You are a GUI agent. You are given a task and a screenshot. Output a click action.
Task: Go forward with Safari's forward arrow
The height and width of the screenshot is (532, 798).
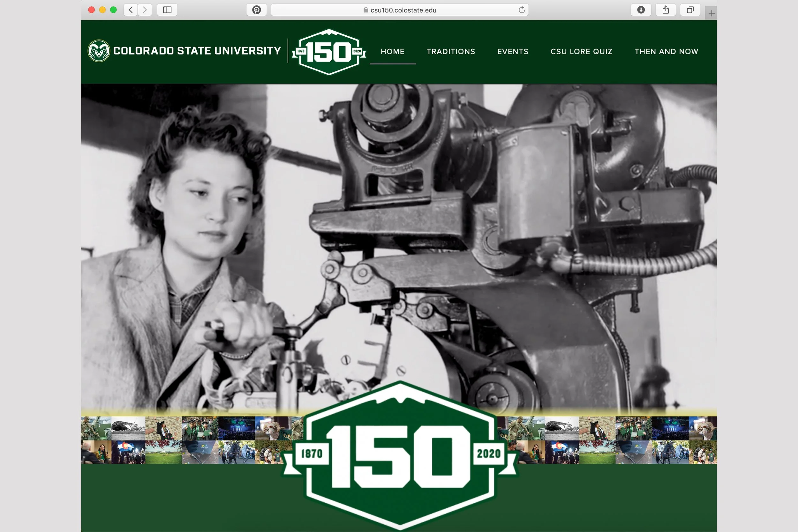(145, 10)
